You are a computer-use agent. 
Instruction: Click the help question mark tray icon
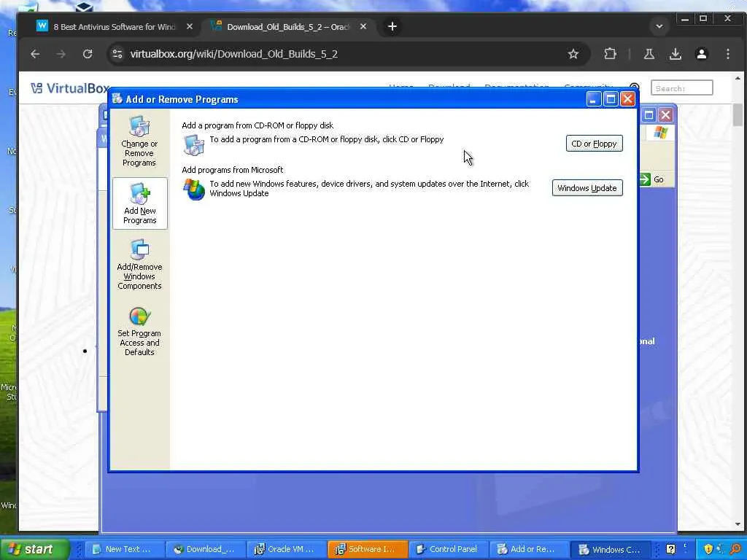(670, 549)
